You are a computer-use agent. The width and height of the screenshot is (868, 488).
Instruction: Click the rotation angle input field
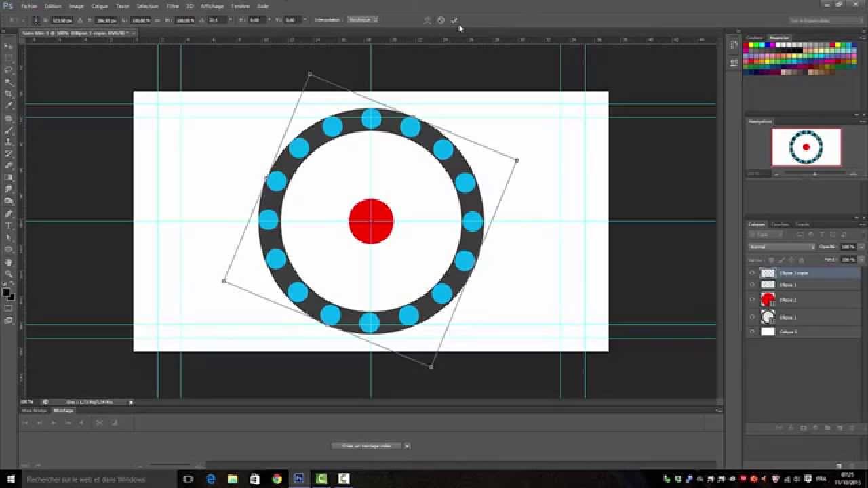click(217, 20)
